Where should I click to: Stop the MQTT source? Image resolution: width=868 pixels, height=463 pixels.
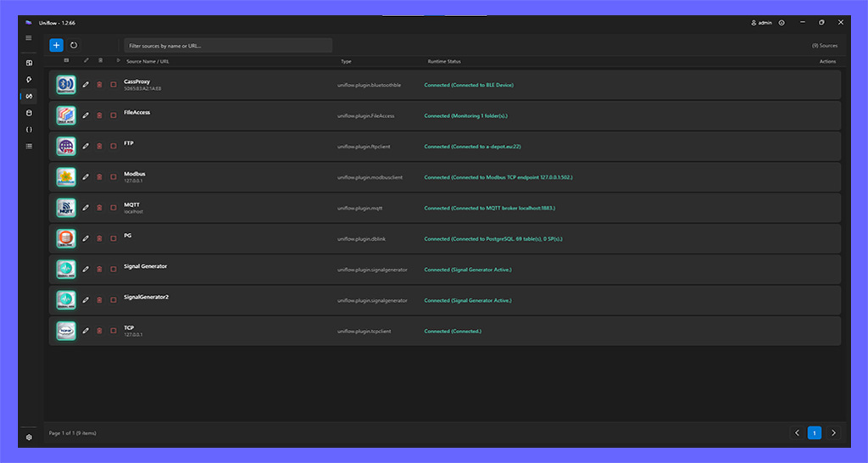tap(114, 208)
